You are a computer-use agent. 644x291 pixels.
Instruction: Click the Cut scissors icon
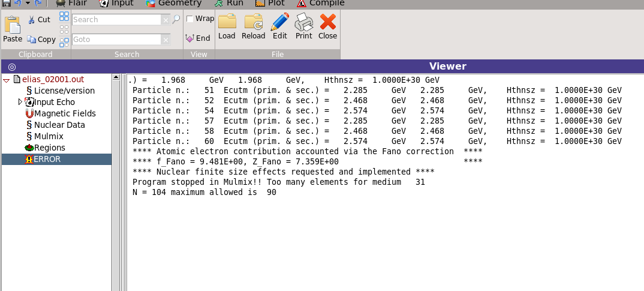tap(32, 20)
